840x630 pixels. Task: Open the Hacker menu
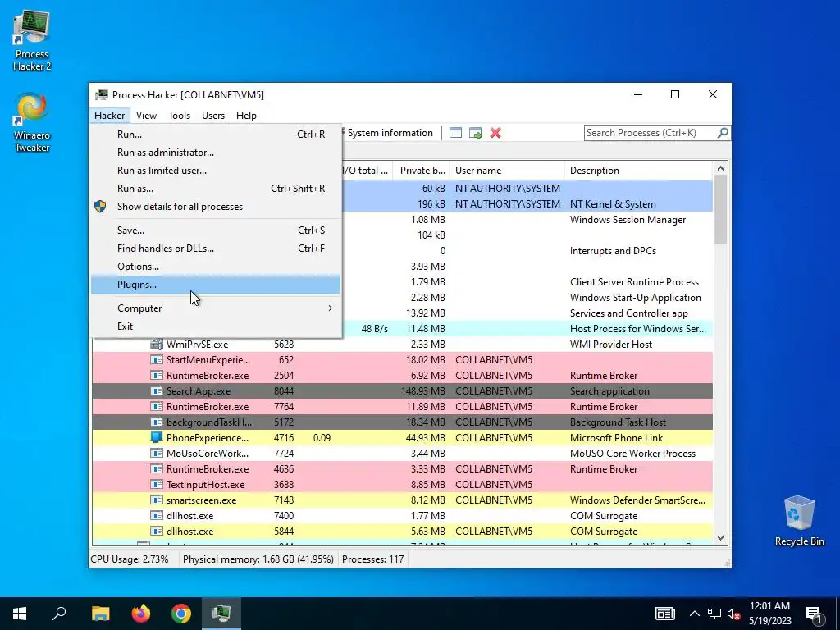tap(109, 115)
